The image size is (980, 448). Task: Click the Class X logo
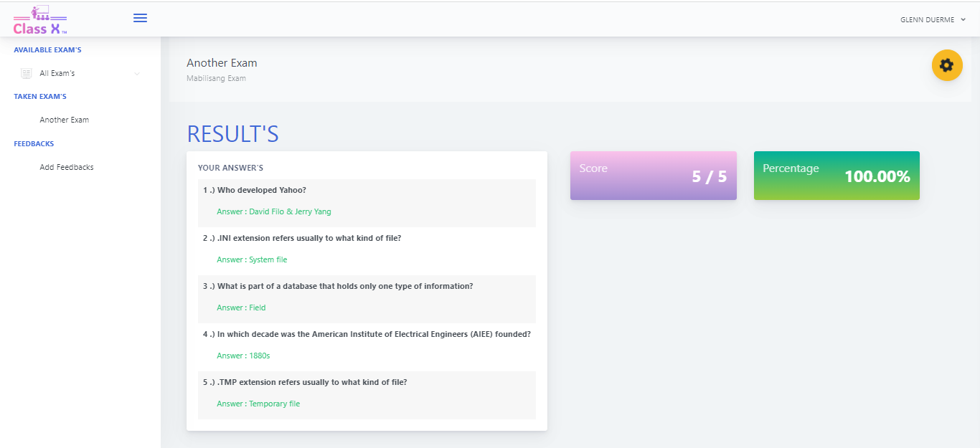(x=40, y=20)
